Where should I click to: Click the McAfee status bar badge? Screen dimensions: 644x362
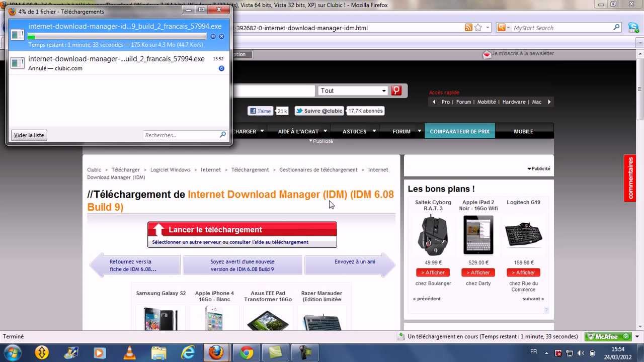[x=608, y=336]
